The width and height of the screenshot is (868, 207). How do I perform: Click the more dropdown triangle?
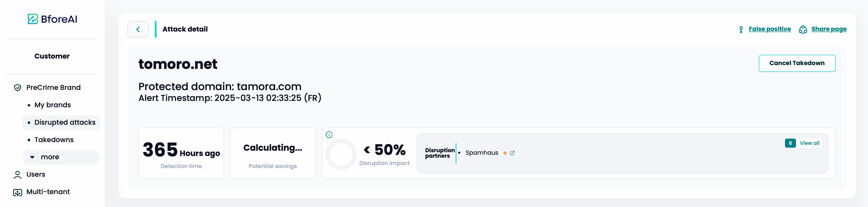[x=32, y=157]
